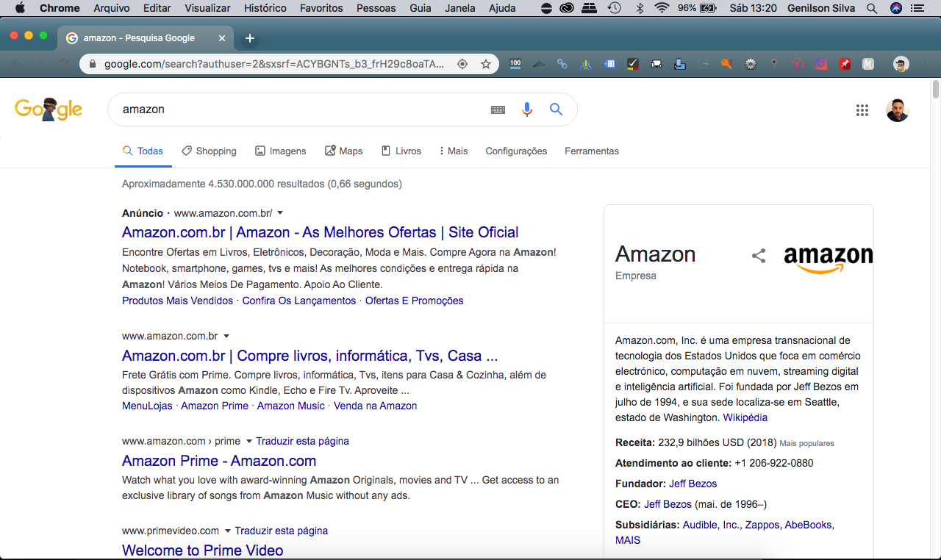Open Time Machine menu bar icon
This screenshot has width=941, height=560.
point(614,8)
